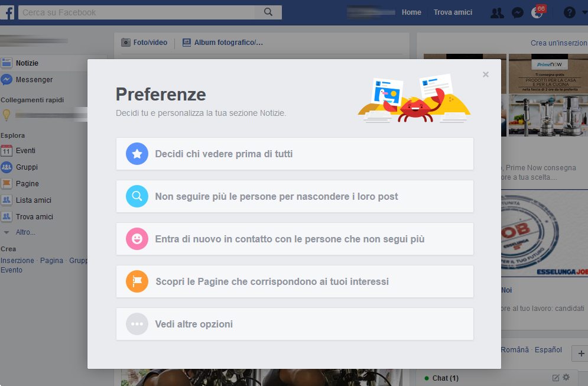
Task: Open notifications globe with 68 badge
Action: pyautogui.click(x=538, y=12)
